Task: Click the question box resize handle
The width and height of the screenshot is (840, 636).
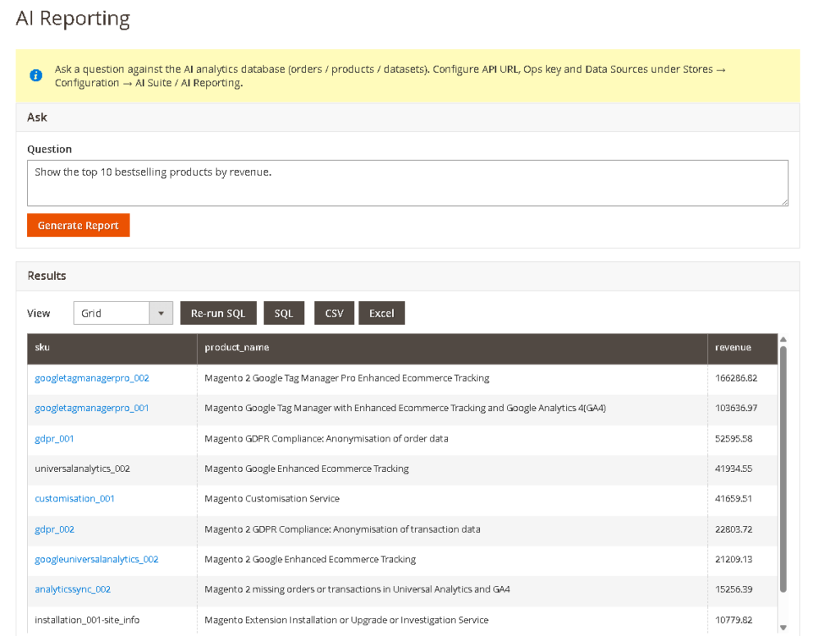Action: click(x=785, y=202)
